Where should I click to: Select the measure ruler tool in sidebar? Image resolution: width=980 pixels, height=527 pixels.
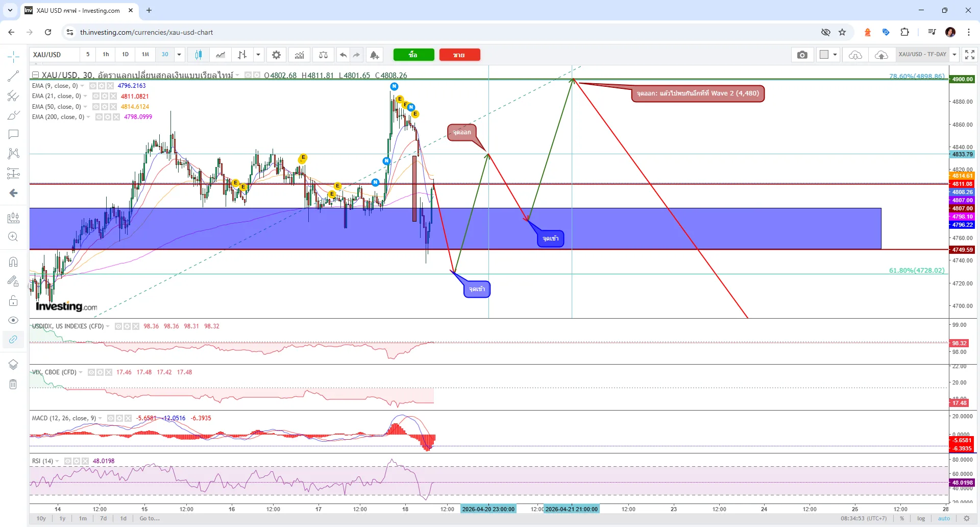(x=14, y=218)
